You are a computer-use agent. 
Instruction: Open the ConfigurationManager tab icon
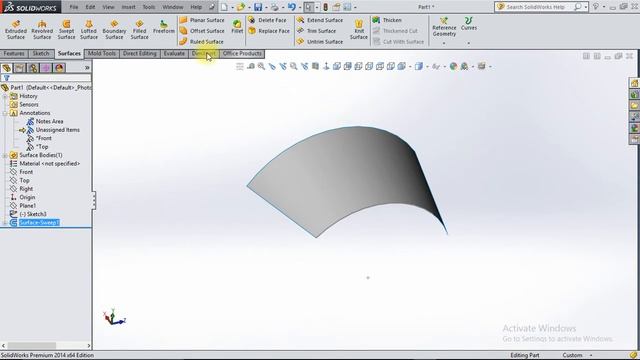(x=33, y=68)
